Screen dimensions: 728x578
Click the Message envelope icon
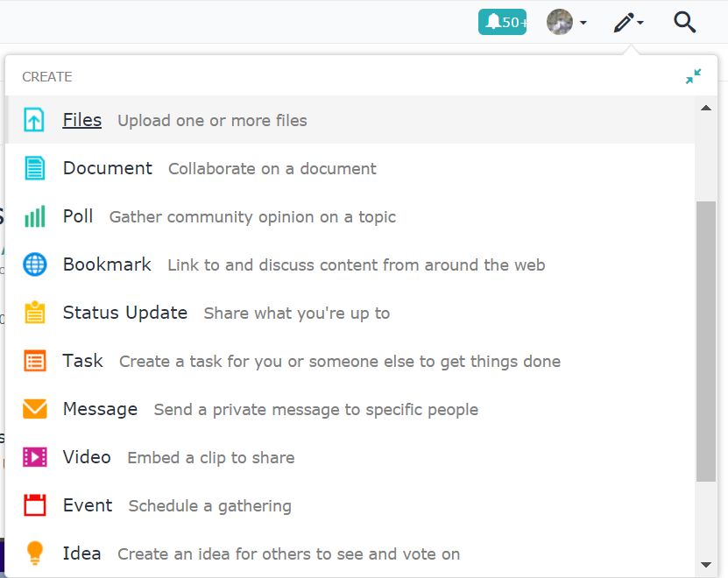point(35,409)
